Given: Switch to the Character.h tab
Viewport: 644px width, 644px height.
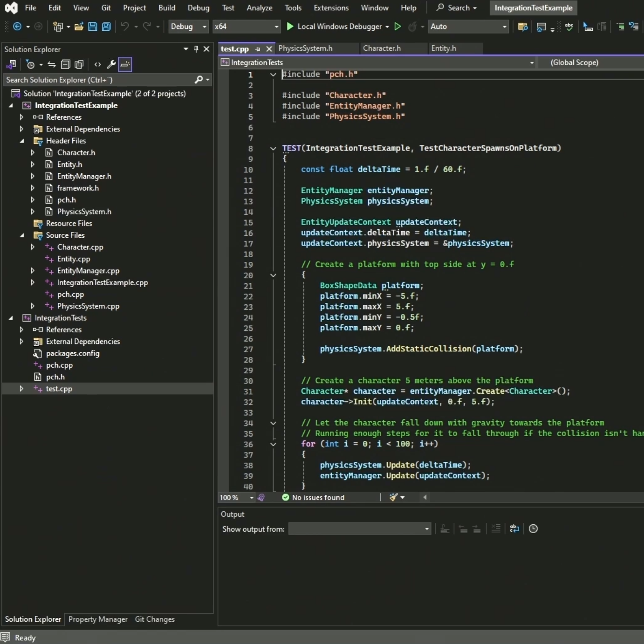Looking at the screenshot, I should pos(382,48).
